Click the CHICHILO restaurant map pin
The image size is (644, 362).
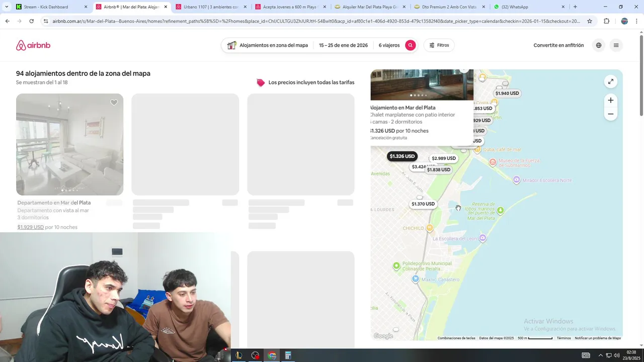(x=429, y=228)
